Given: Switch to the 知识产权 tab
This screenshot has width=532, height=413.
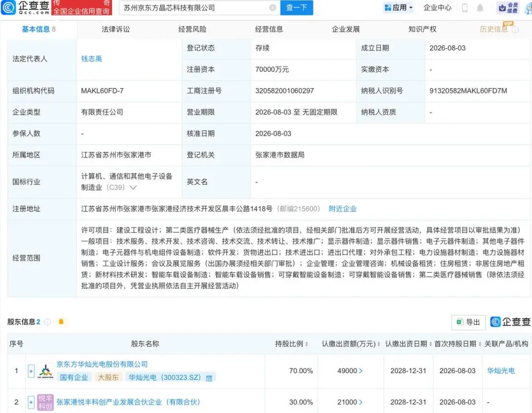Looking at the screenshot, I should click(423, 29).
